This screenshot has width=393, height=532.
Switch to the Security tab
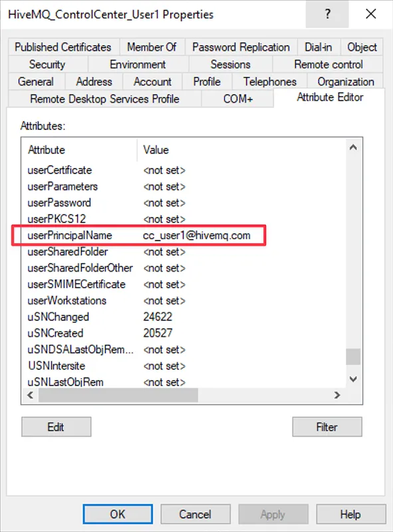point(47,64)
